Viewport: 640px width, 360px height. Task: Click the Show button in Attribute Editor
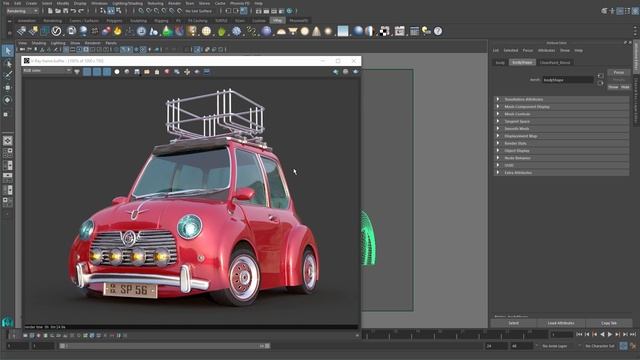point(613,87)
